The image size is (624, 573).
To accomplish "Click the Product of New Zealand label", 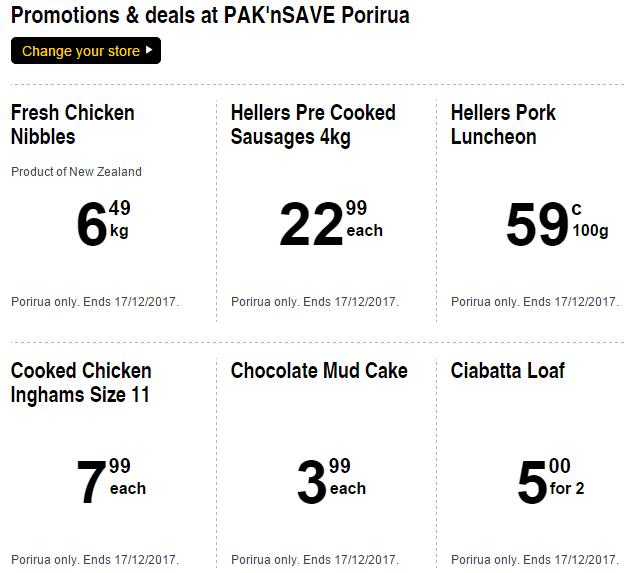I will coord(76,172).
